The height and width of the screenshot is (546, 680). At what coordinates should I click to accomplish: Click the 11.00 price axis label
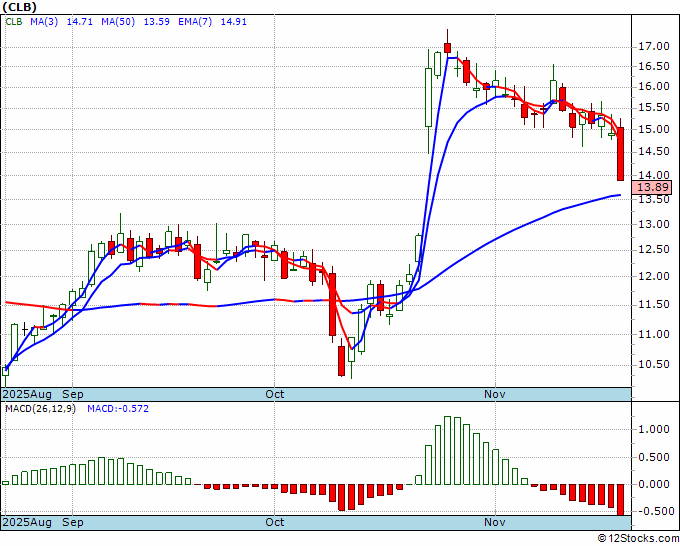click(654, 334)
